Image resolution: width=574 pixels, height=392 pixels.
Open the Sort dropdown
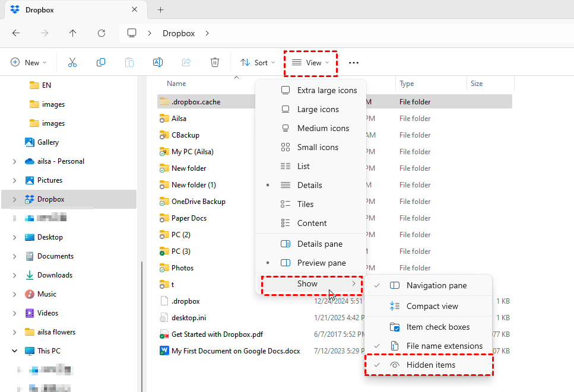(257, 62)
